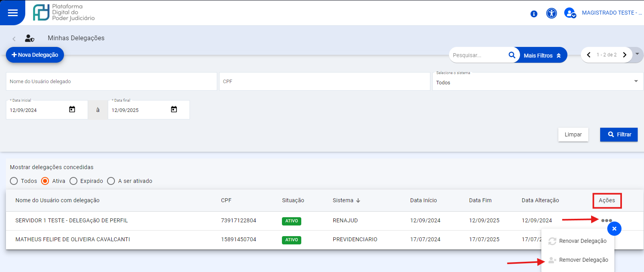Go back using the left chevron
The width and height of the screenshot is (644, 272).
[14, 39]
